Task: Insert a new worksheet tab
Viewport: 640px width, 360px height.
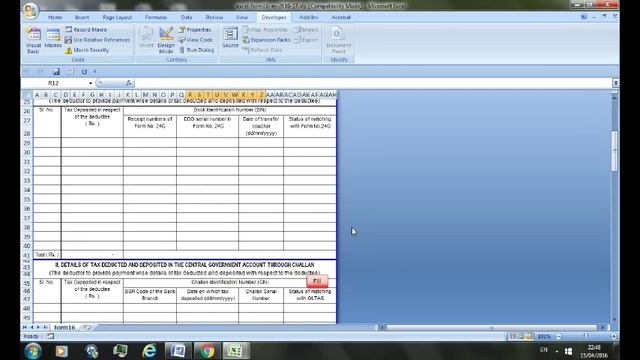Action: pos(86,327)
